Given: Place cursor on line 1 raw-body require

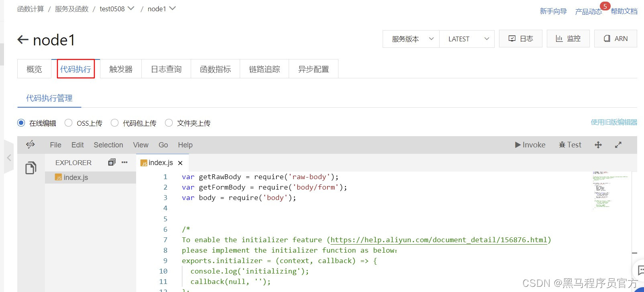Looking at the screenshot, I should click(260, 177).
